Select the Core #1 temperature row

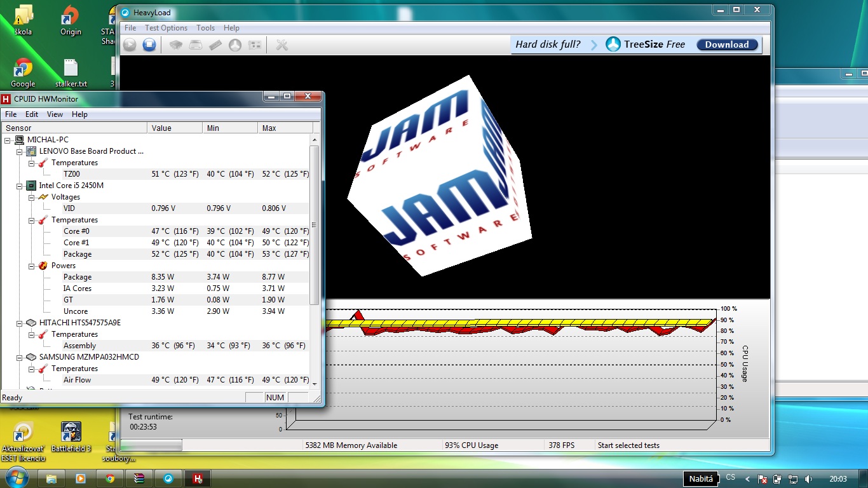[156, 243]
